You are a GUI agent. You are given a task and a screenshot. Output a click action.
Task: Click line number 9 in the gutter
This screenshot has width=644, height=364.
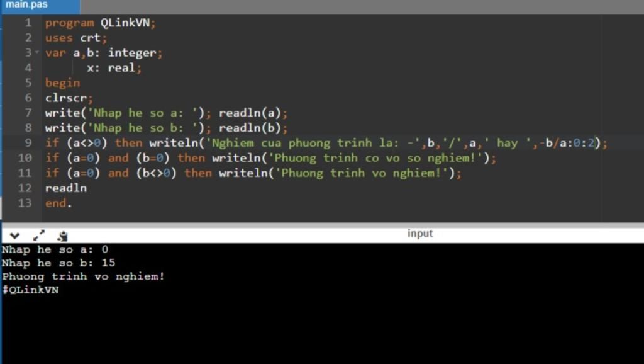[28, 143]
